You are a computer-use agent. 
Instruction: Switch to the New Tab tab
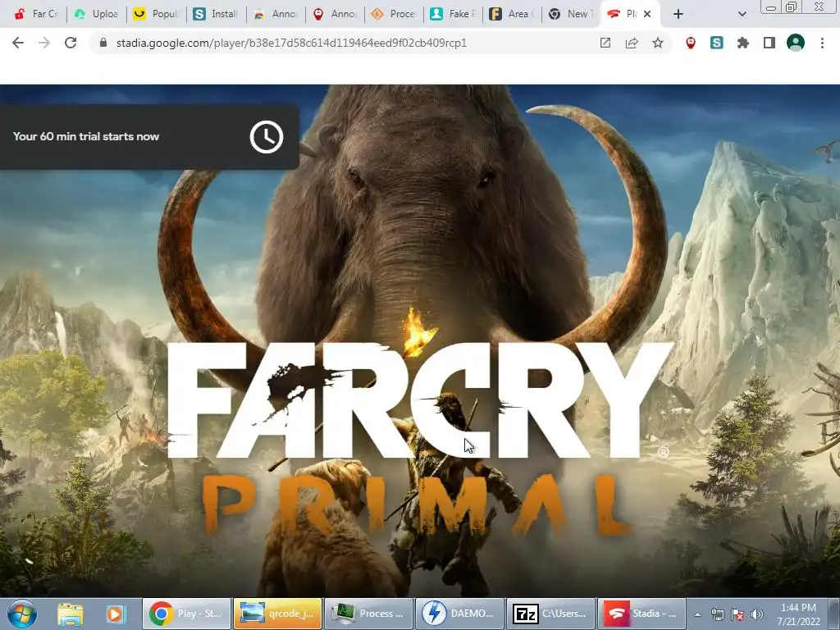(x=571, y=14)
